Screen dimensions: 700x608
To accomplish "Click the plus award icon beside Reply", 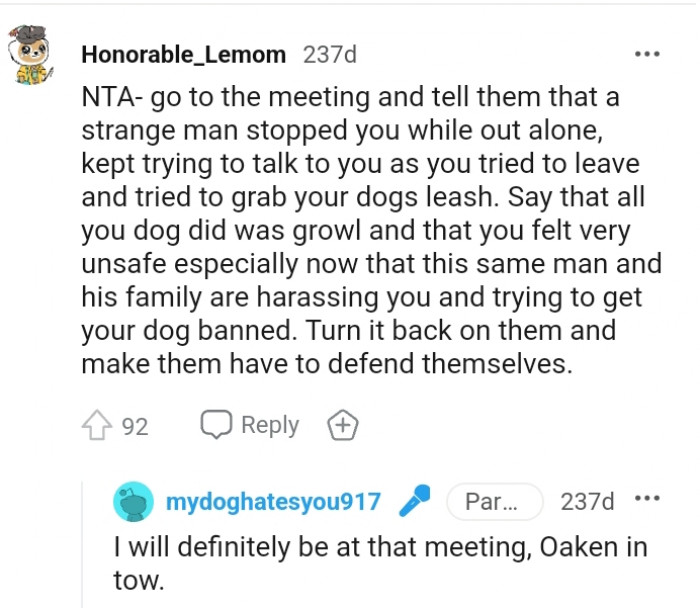I will pyautogui.click(x=342, y=426).
